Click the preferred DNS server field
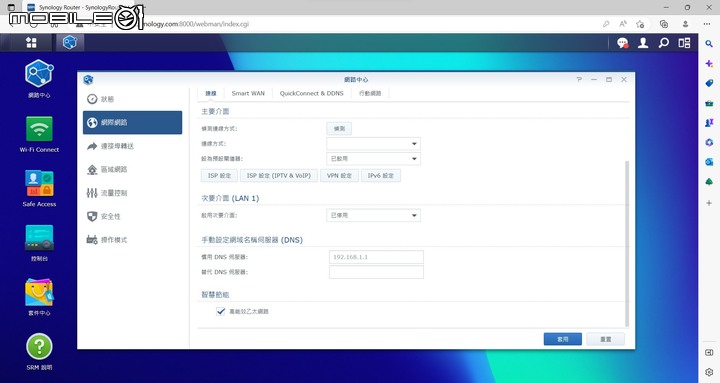The height and width of the screenshot is (383, 720). tap(376, 257)
